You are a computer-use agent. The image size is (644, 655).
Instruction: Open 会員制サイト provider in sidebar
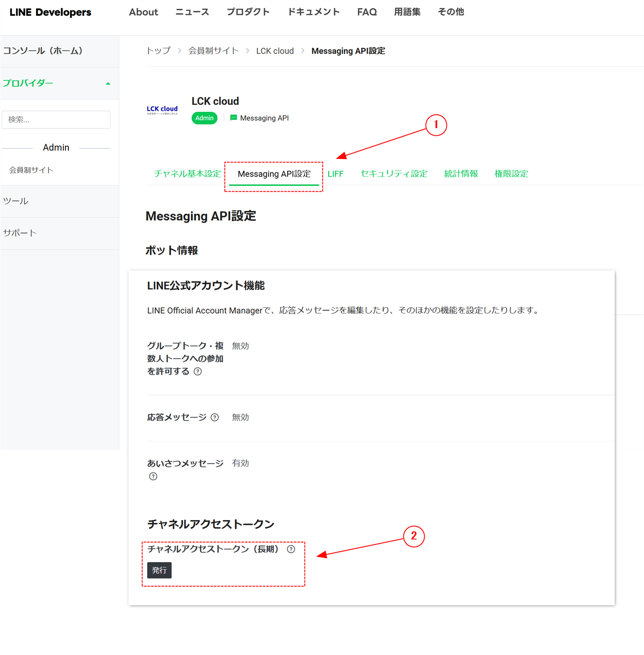tap(31, 170)
